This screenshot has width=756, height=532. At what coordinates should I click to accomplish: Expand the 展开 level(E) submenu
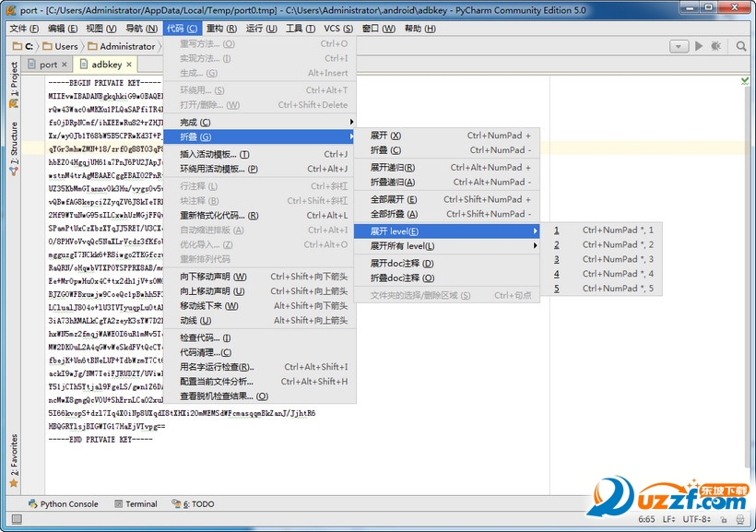[446, 231]
